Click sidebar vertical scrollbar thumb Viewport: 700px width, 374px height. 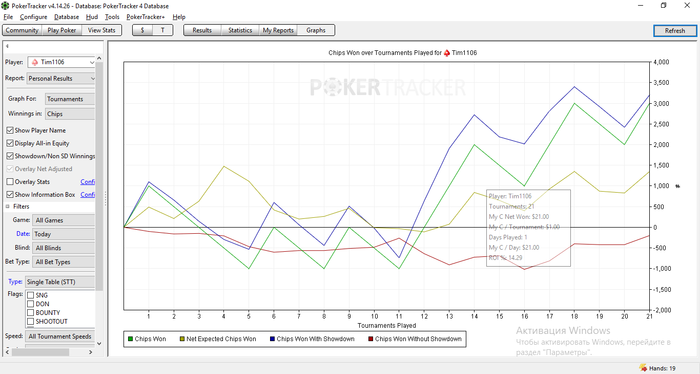pos(99,176)
